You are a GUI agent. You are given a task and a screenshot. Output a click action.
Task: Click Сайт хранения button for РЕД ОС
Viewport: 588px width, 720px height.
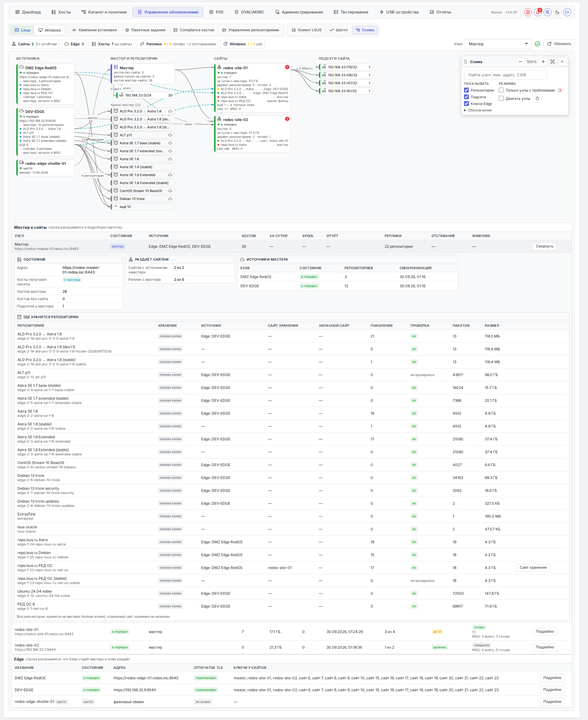pos(533,567)
